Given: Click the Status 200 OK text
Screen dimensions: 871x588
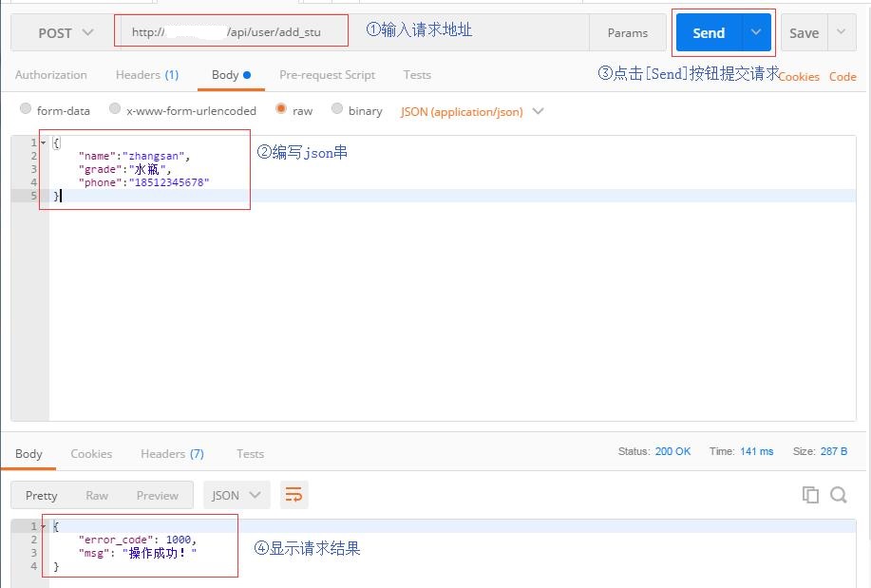Looking at the screenshot, I should (654, 451).
